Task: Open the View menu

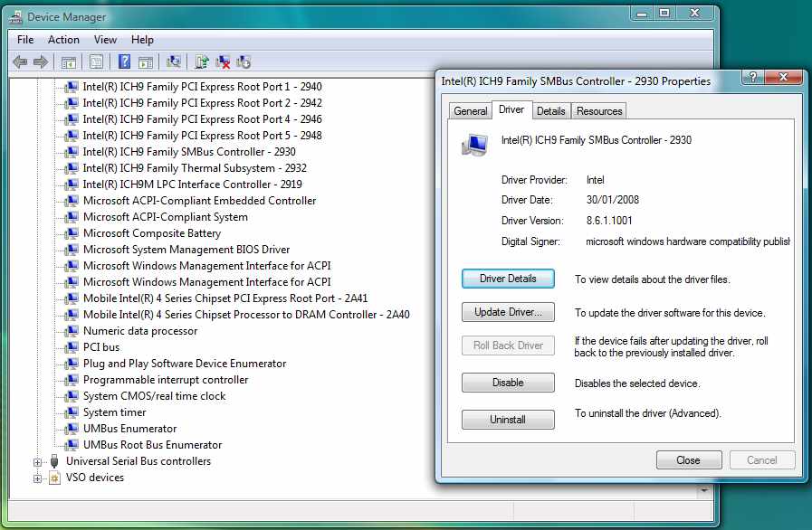Action: (x=105, y=40)
